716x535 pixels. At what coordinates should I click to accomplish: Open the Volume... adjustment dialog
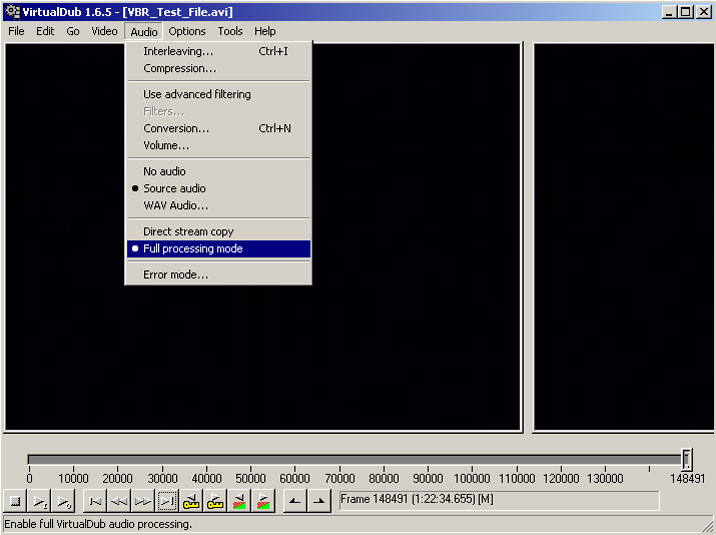pos(219,145)
